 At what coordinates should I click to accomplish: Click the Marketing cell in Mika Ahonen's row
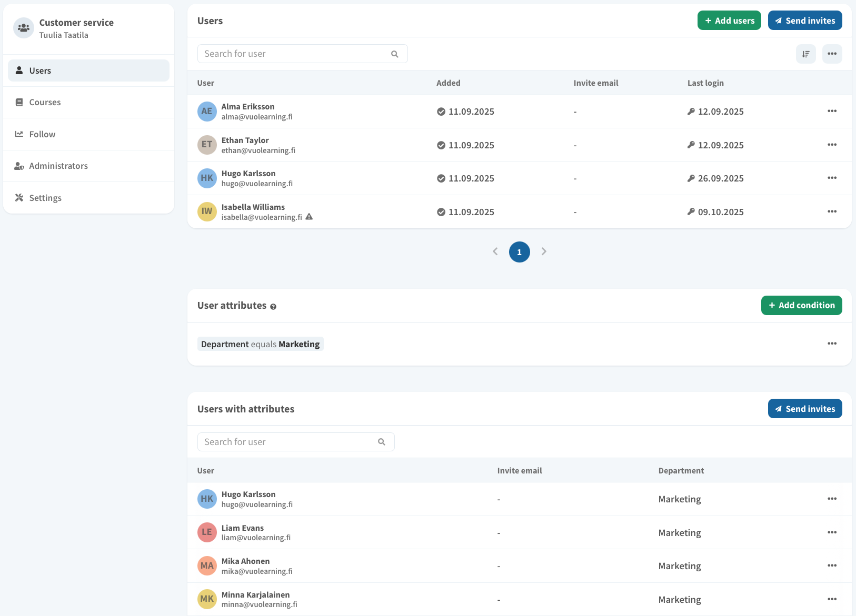click(x=680, y=566)
